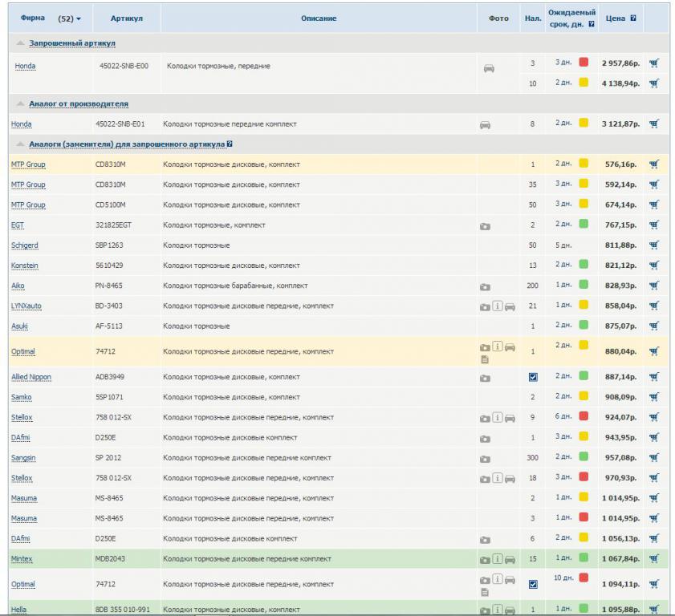Open photo camera icon for EGT 321825EGT
Image resolution: width=675 pixels, height=616 pixels.
(485, 226)
